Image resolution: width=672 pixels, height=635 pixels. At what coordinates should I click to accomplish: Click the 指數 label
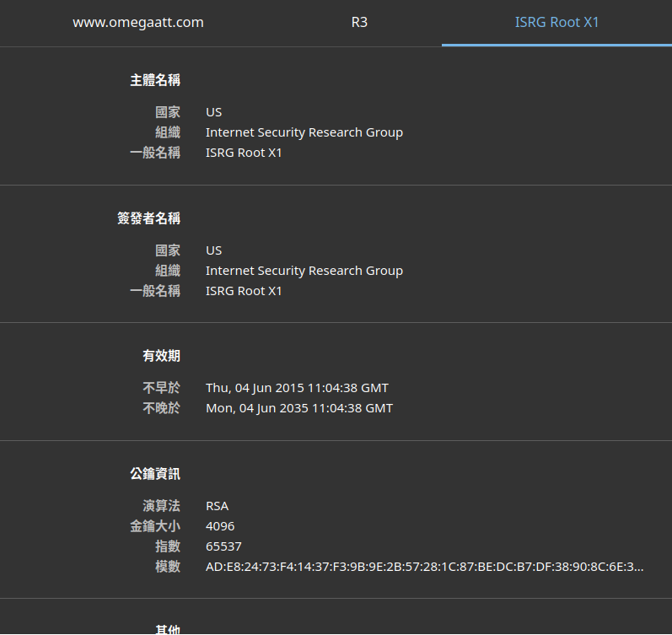pos(168,546)
